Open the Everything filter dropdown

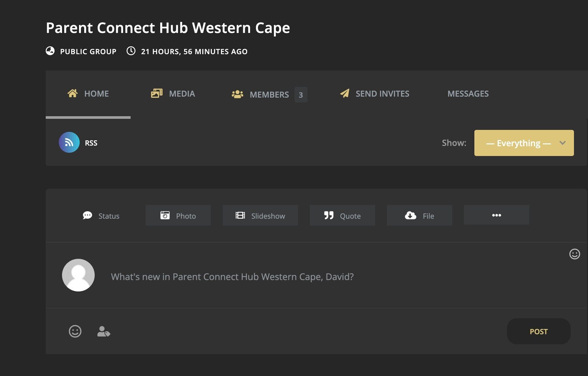click(x=524, y=143)
